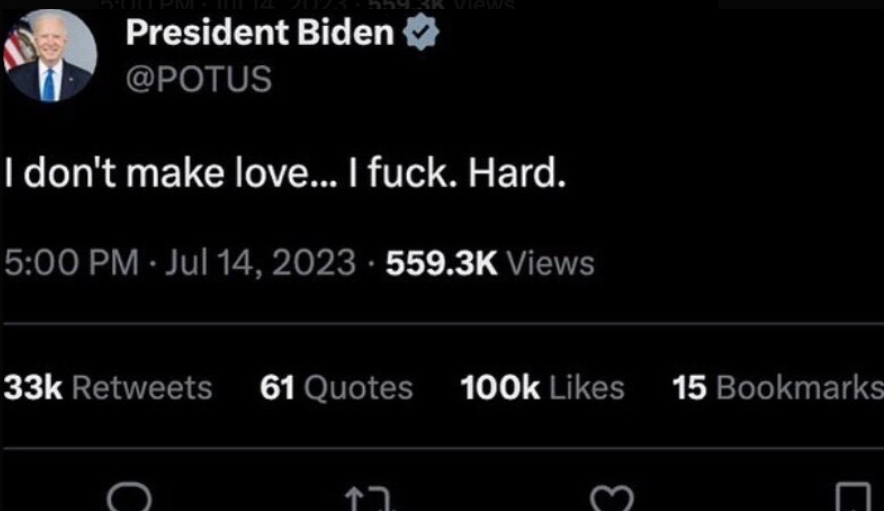
Task: Click the cropped timestamp text at top edge
Action: [233, 4]
